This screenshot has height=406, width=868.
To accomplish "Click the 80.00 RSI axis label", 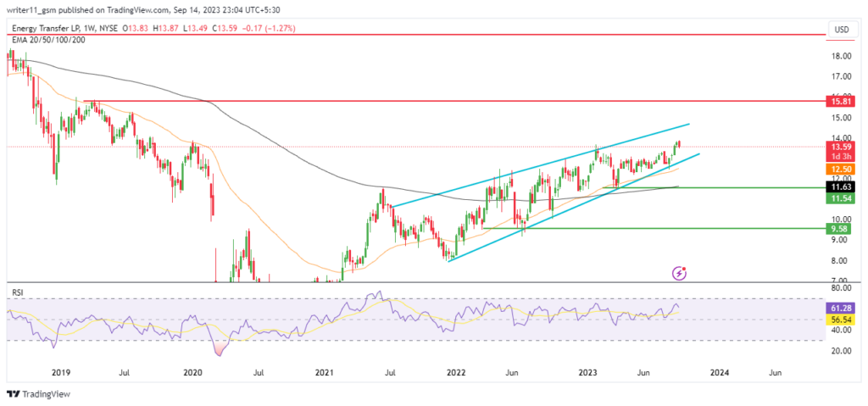I will (840, 288).
